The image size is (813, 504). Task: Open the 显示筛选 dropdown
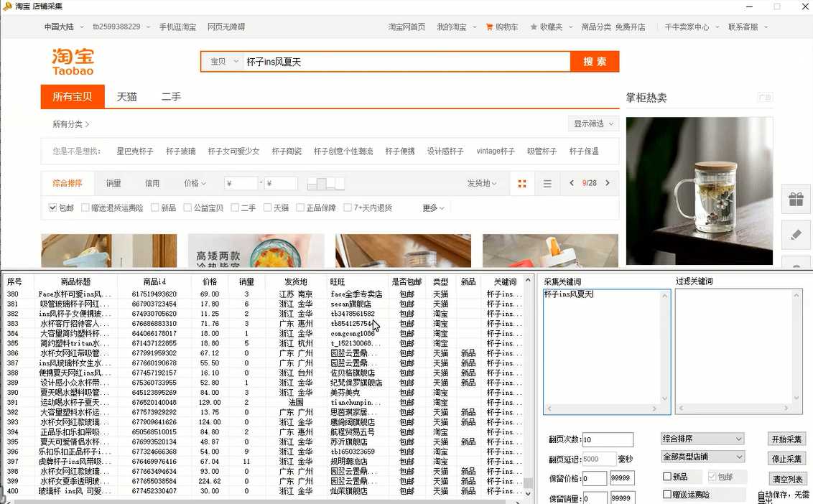(593, 124)
